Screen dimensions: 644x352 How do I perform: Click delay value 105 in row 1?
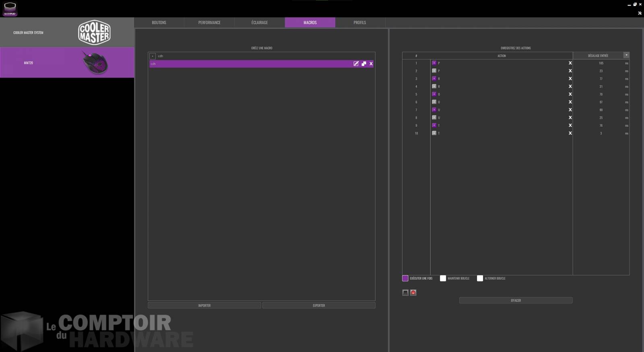[x=601, y=63]
